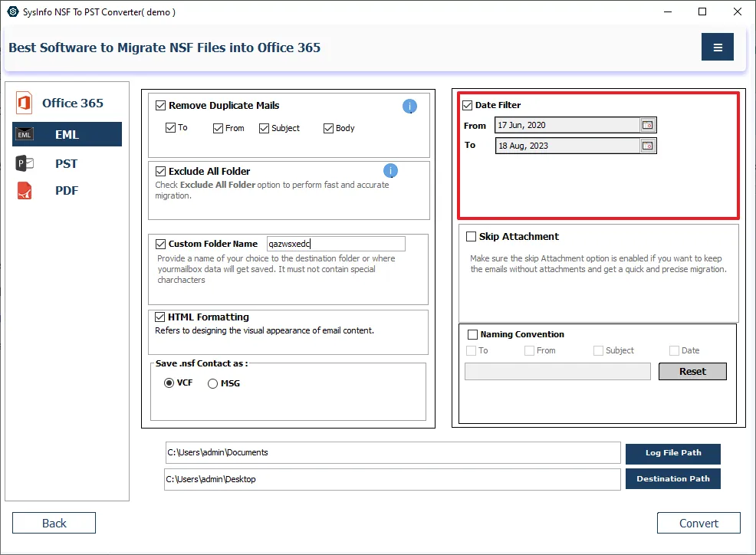Click the Office 365 logo icon
This screenshot has width=756, height=555.
25,103
